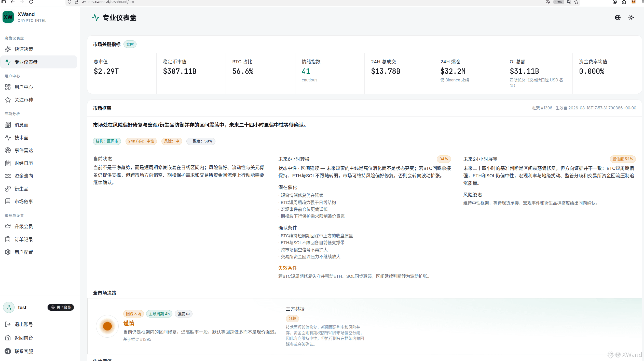Open the 衍生品 sidebar item
The width and height of the screenshot is (644, 361).
coord(39,189)
